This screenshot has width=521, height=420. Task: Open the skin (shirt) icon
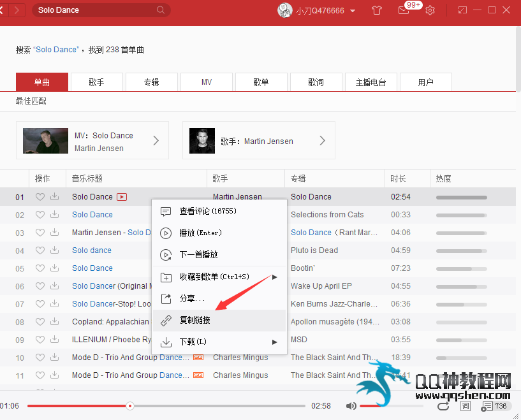point(376,10)
